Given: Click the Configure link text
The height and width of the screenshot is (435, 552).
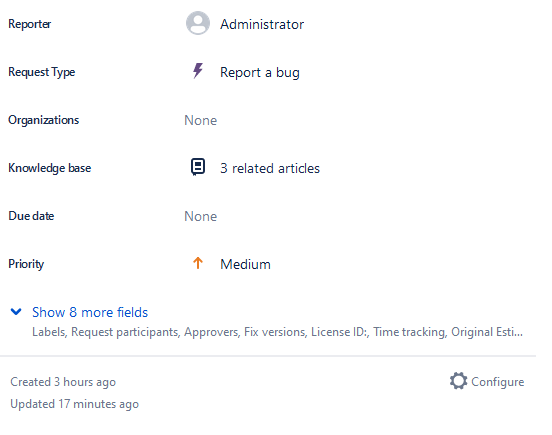Looking at the screenshot, I should 497,382.
